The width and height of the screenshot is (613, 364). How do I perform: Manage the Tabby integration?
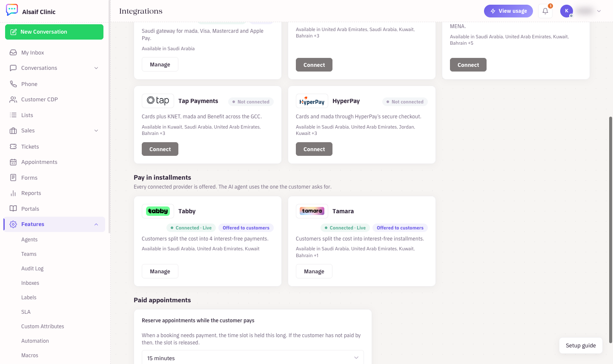(x=160, y=271)
